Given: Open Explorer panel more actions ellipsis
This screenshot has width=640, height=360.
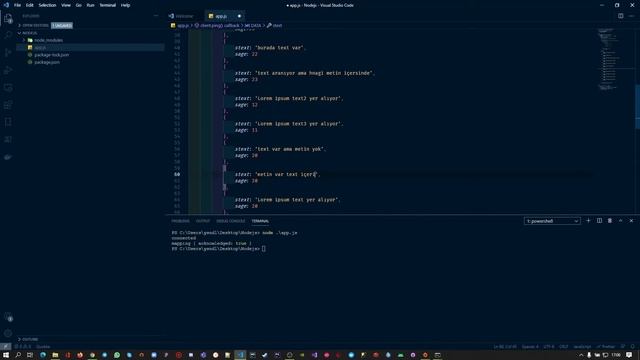Looking at the screenshot, I should pos(156,16).
